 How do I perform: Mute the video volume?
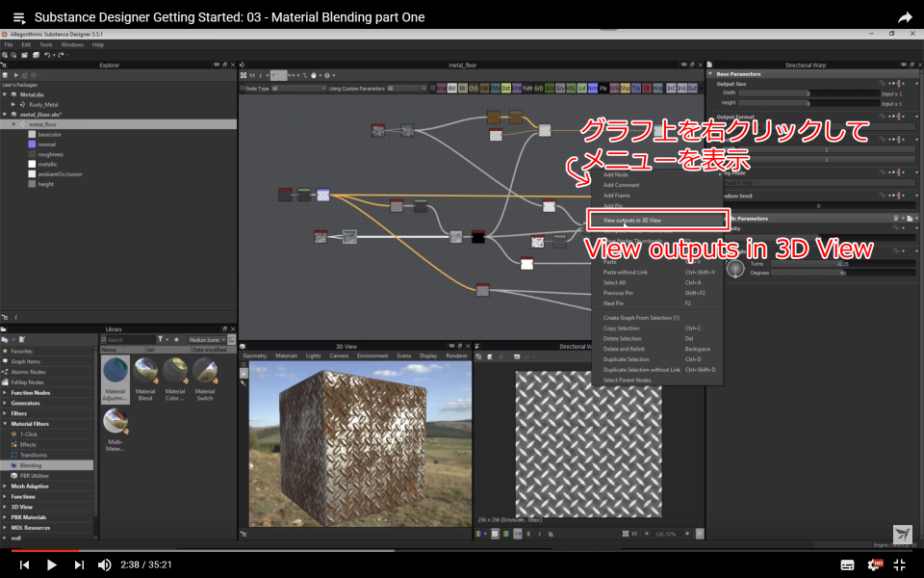pyautogui.click(x=104, y=565)
